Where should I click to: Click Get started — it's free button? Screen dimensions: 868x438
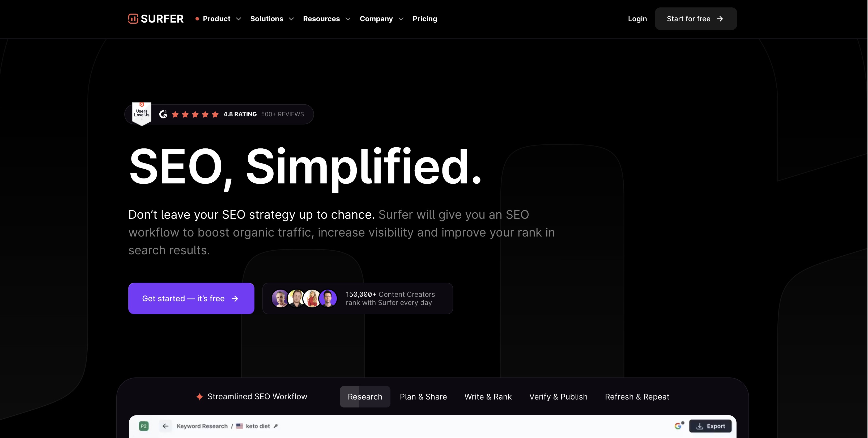coord(191,298)
